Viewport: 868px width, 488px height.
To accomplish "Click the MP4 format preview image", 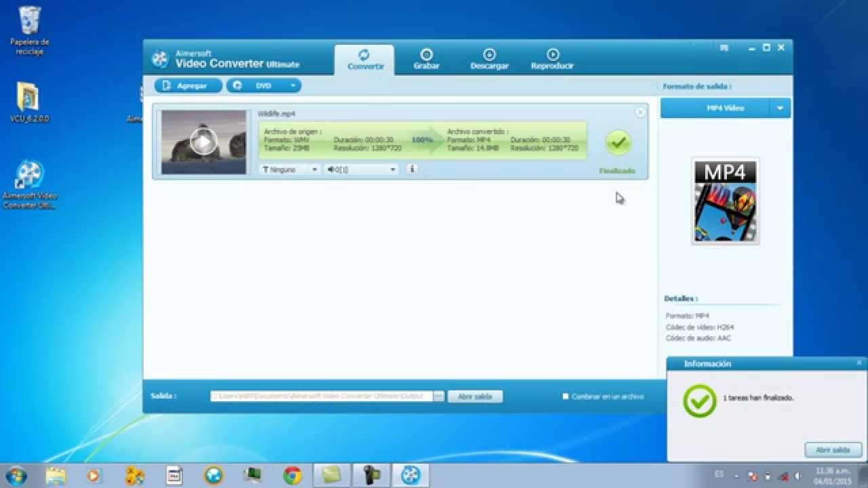I will 725,201.
